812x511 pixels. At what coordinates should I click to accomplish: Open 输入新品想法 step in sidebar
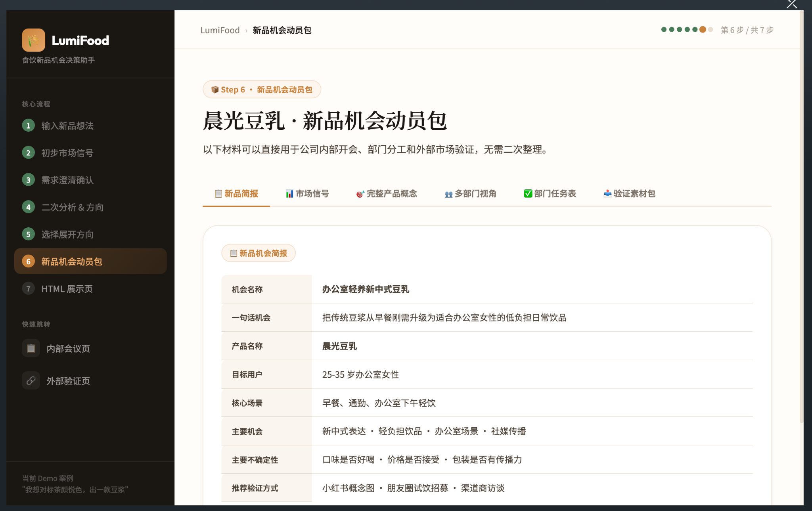(x=90, y=126)
